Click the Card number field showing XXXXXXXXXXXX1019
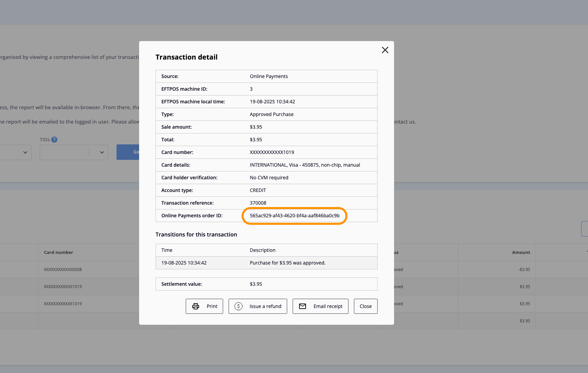 (x=271, y=152)
